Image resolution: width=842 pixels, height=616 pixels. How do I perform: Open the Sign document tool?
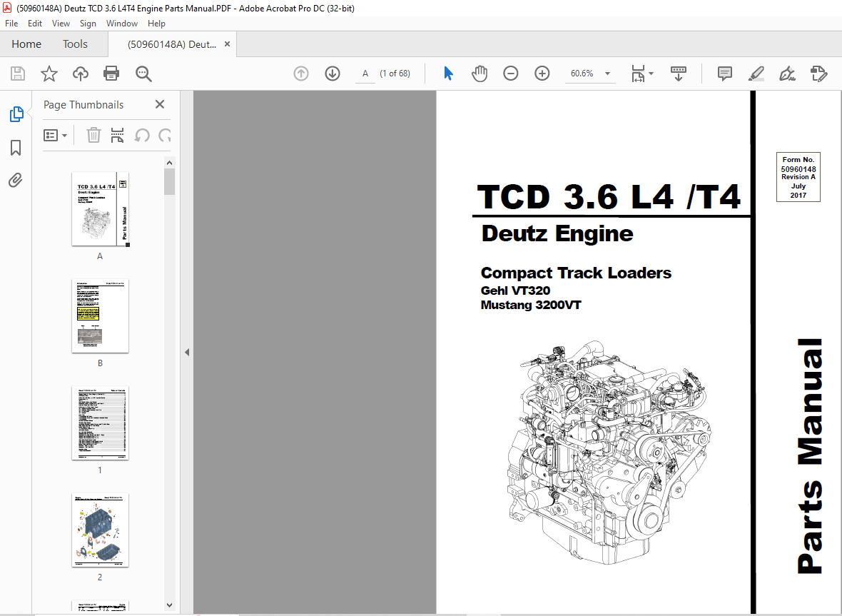point(787,74)
